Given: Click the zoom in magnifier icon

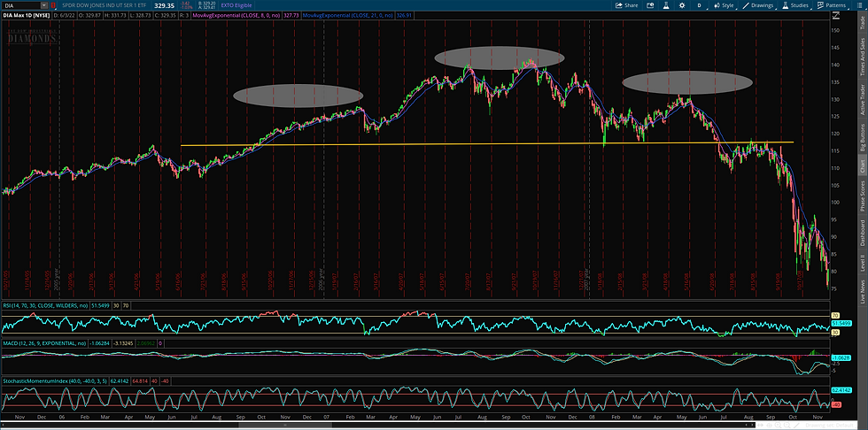Looking at the screenshot, I should pyautogui.click(x=778, y=425).
